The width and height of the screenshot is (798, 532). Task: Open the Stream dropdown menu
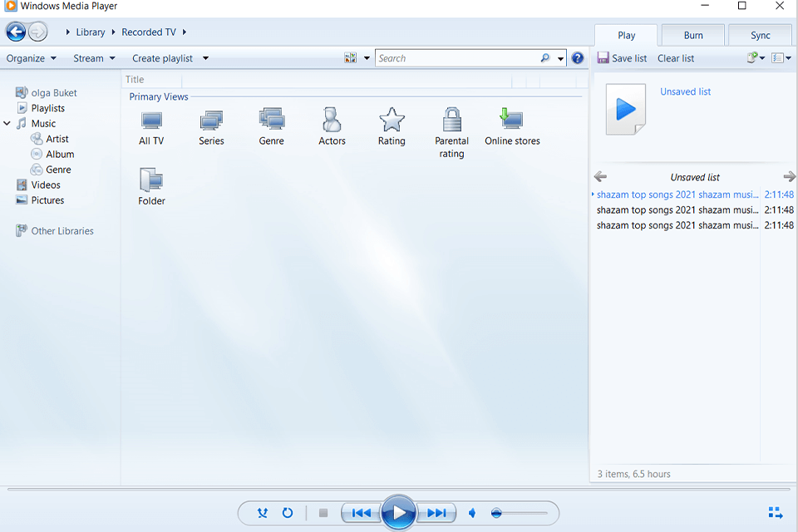tap(94, 58)
